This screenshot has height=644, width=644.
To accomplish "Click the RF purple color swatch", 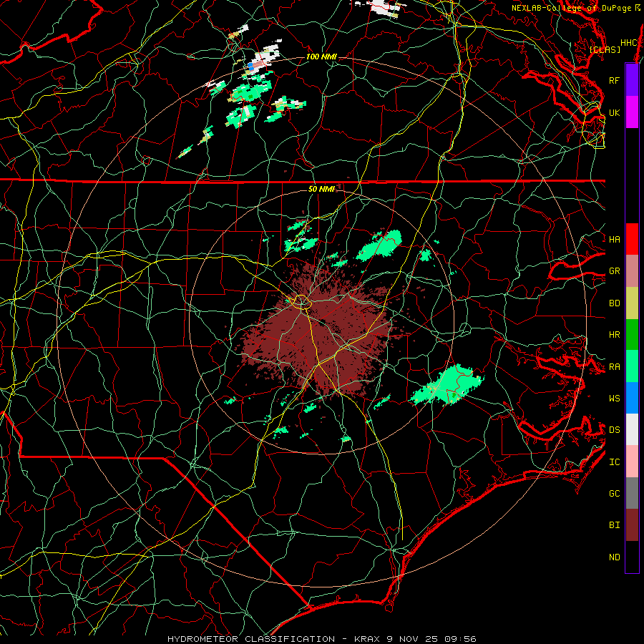I will (x=632, y=80).
